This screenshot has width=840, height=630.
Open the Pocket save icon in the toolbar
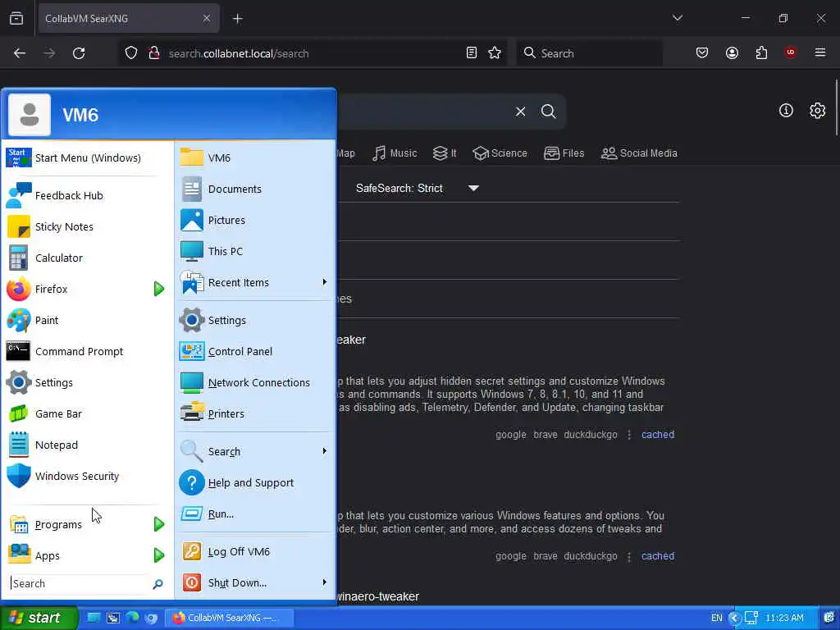pyautogui.click(x=702, y=53)
